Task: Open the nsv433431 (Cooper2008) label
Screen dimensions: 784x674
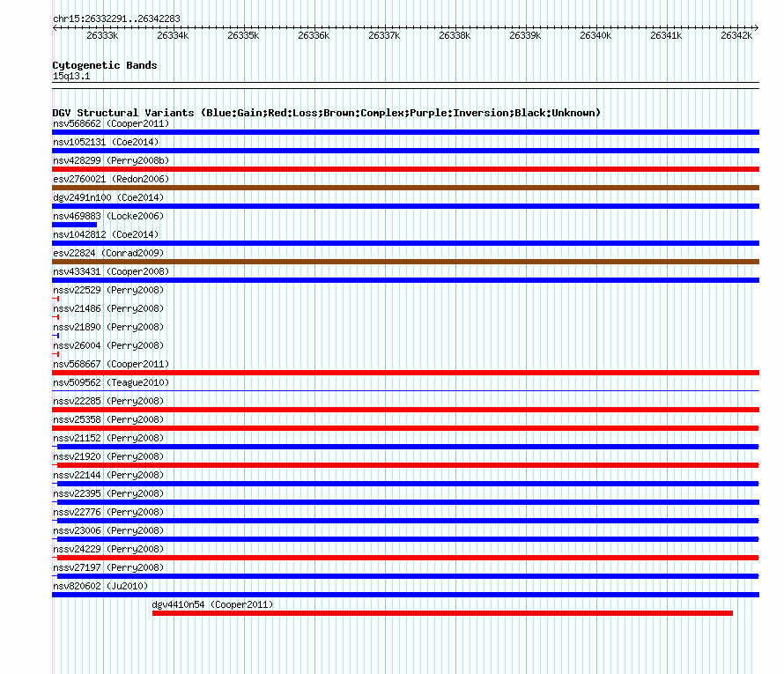Action: point(111,271)
